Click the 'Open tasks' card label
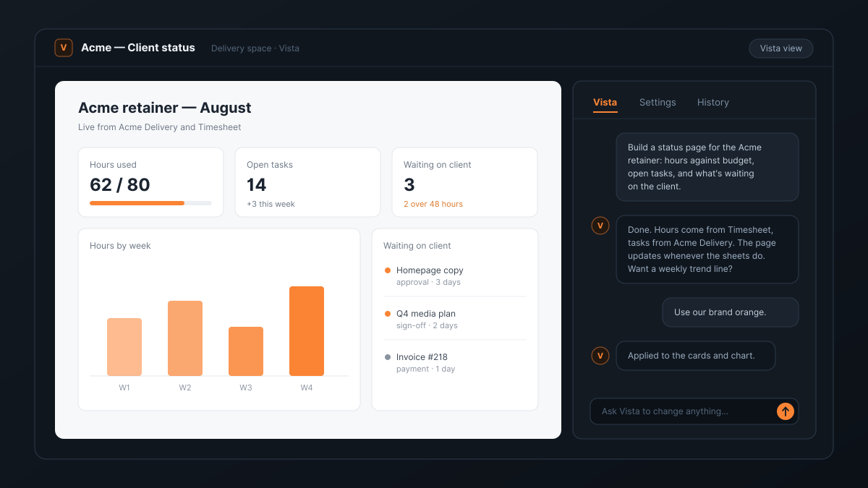 (x=270, y=165)
